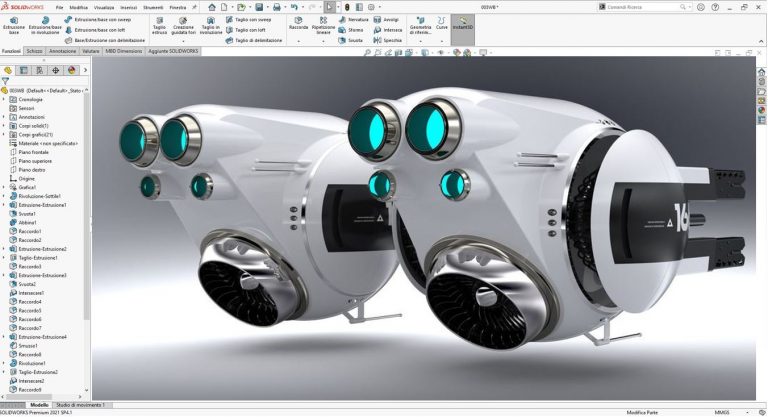Expand the Estrusione-Estrusione2 feature
The image size is (768, 417).
coord(4,249)
